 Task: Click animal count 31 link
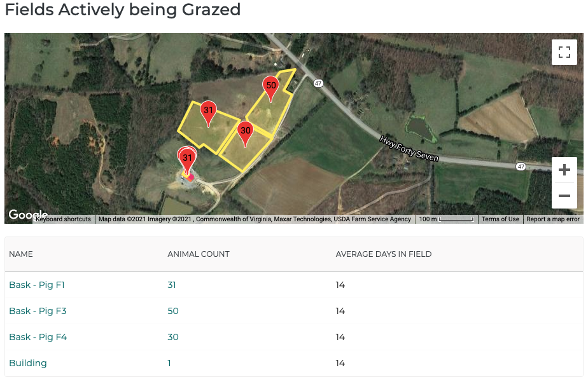[x=172, y=285]
